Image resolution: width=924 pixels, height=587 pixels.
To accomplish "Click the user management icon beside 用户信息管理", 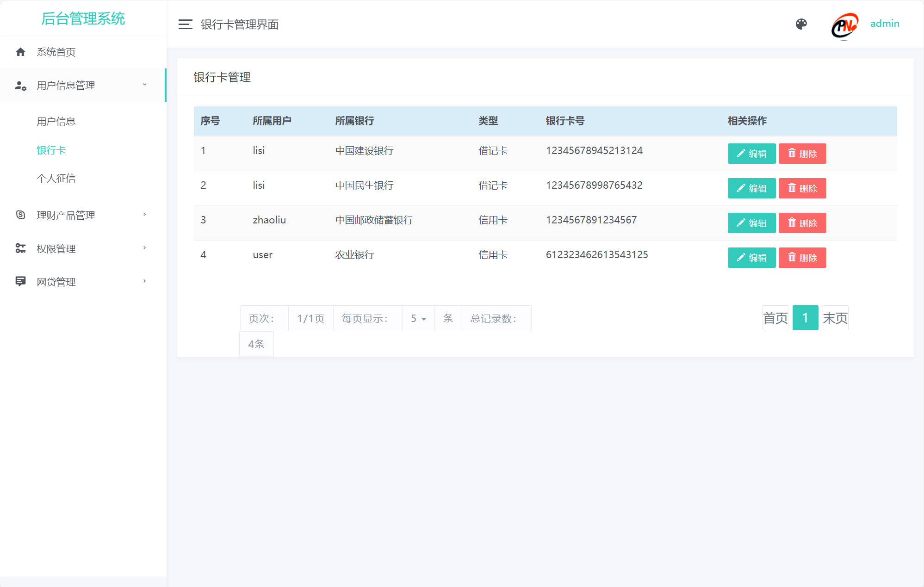I will point(20,85).
